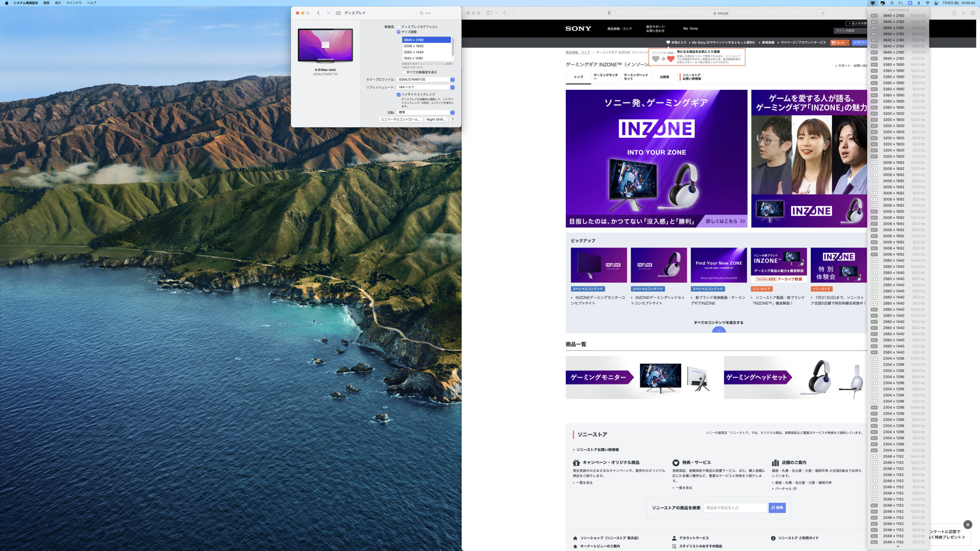Click the back arrow in Display preferences
The height and width of the screenshot is (551, 980).
[318, 13]
